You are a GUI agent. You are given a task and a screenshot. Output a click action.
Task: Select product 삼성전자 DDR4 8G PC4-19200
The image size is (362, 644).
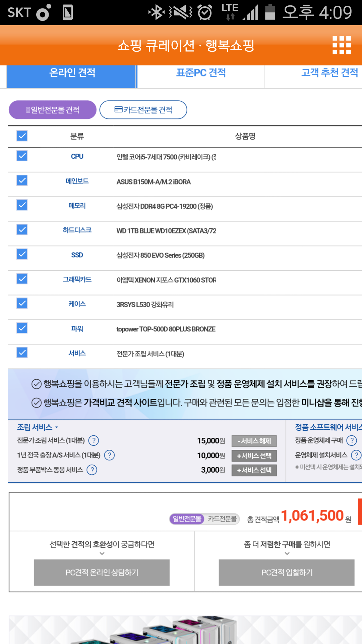pyautogui.click(x=165, y=206)
